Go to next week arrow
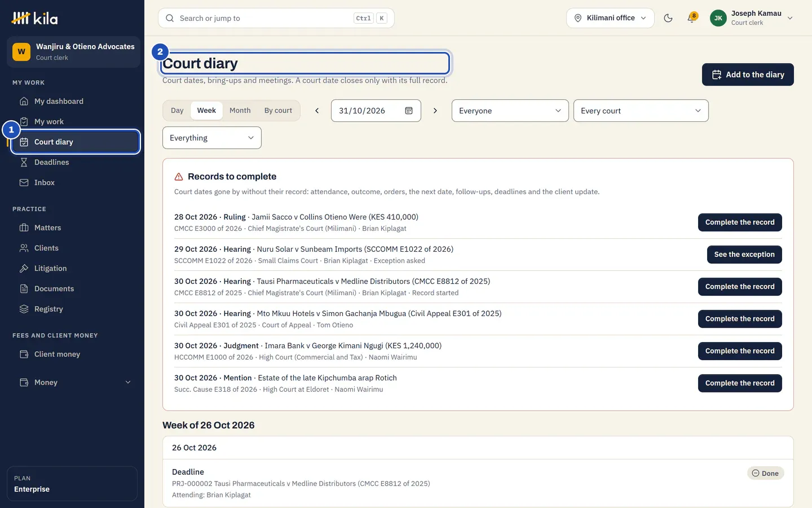The height and width of the screenshot is (508, 812). click(435, 111)
